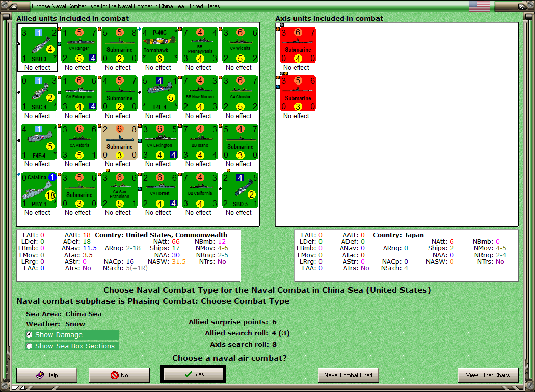This screenshot has width=535, height=392.
Task: Click View Other Charts button
Action: pyautogui.click(x=488, y=375)
